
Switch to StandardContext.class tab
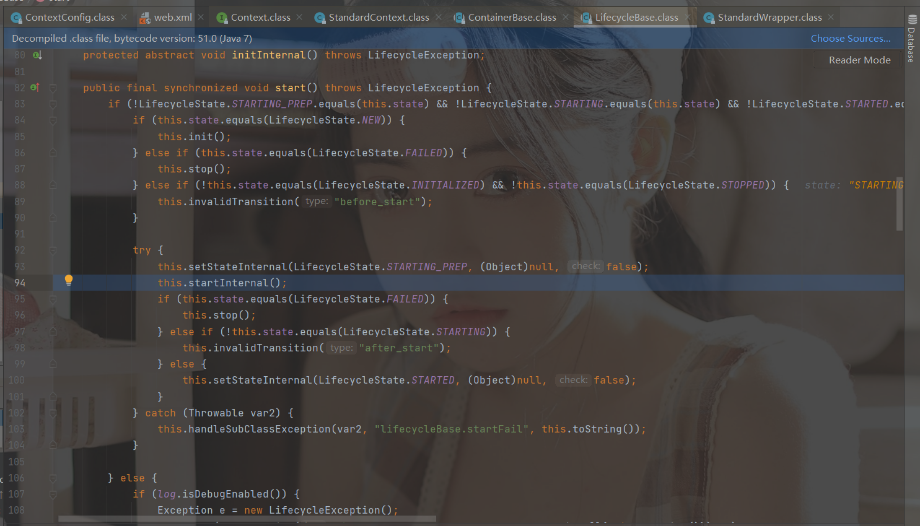pyautogui.click(x=378, y=18)
